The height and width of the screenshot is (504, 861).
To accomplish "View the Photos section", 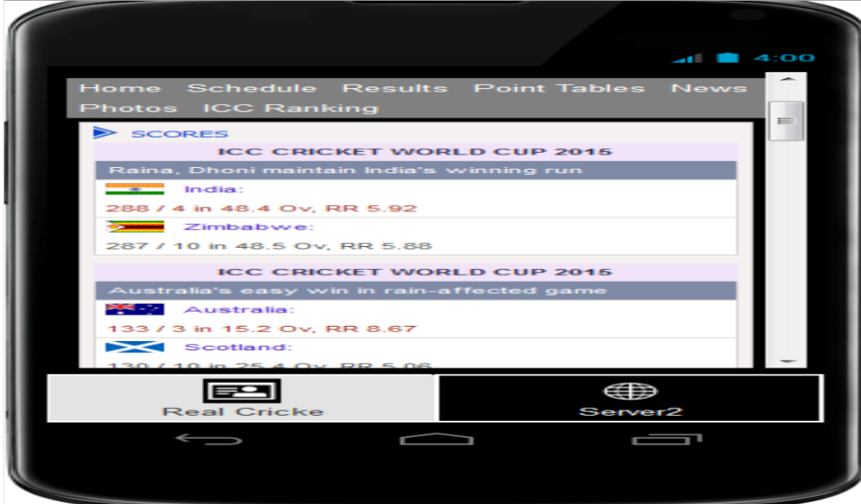I will (x=128, y=108).
